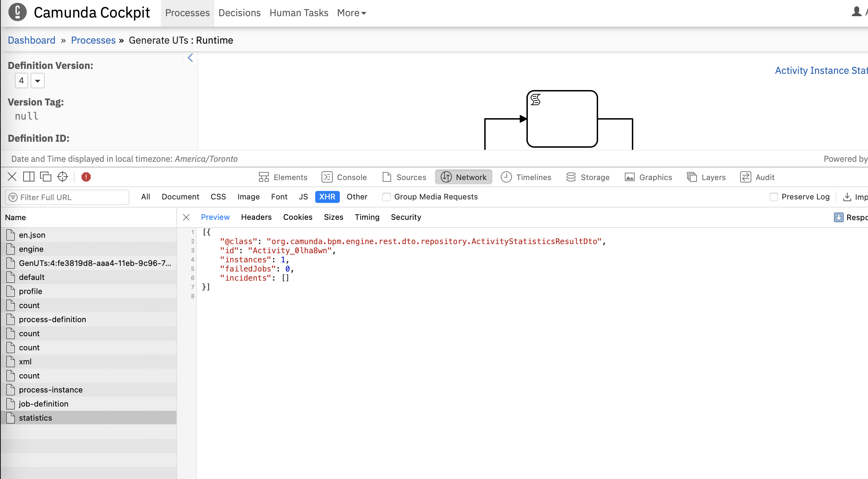868x479 pixels.
Task: Close the request detail preview pane
Action: pyautogui.click(x=186, y=217)
